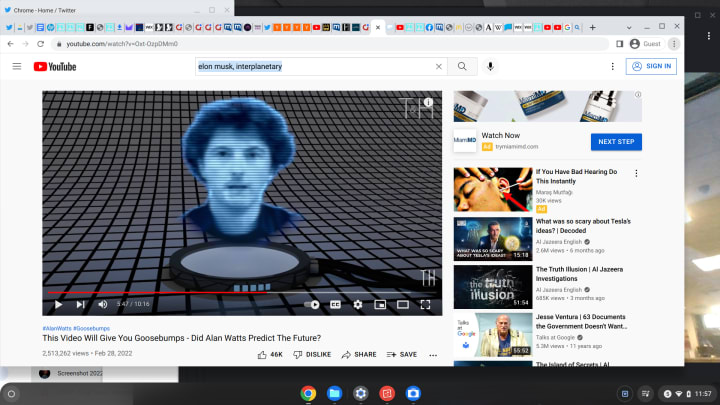Open Tesla's ideas Decoded video thumbnail
Screen dimensions: 720x405
493,239
